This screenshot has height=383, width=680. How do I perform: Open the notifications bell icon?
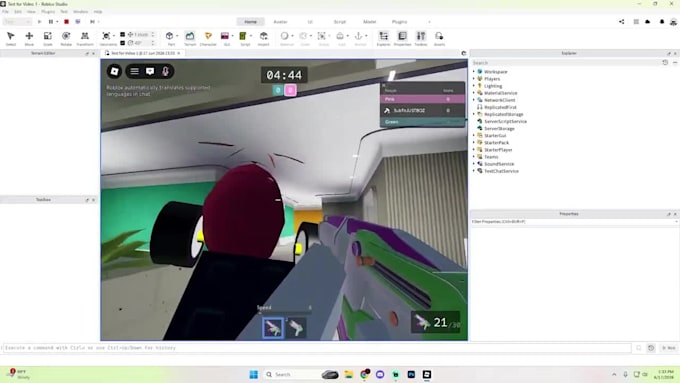point(662,22)
